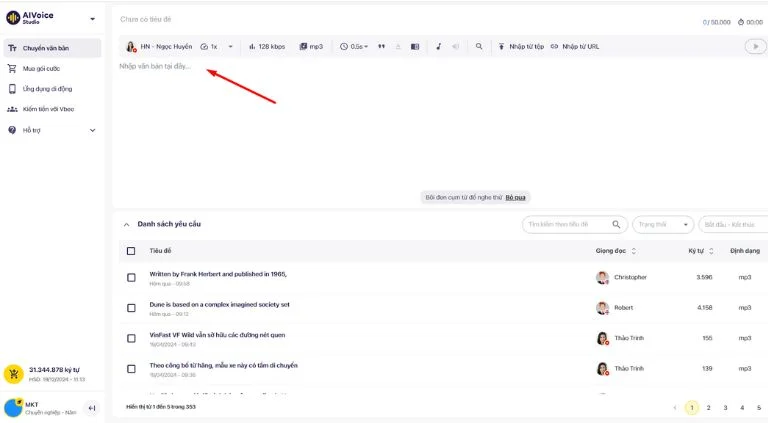Change the 128 kbps bitrate setting

[x=267, y=47]
